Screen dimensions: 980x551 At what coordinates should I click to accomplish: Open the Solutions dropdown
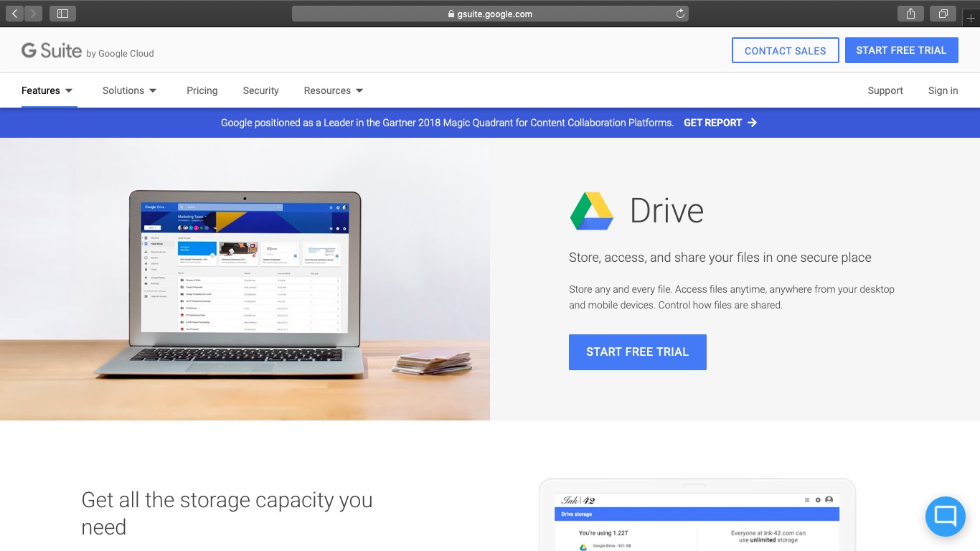129,90
